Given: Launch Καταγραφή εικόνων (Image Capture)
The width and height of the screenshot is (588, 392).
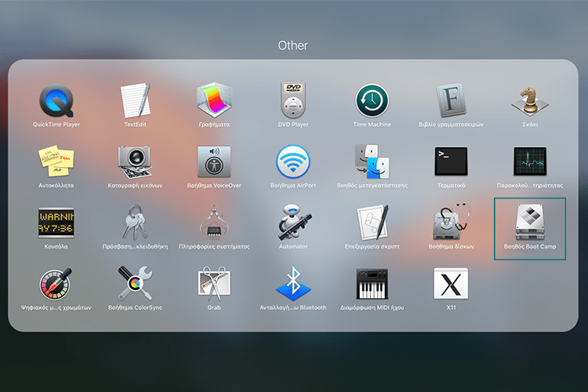Looking at the screenshot, I should pyautogui.click(x=135, y=162).
